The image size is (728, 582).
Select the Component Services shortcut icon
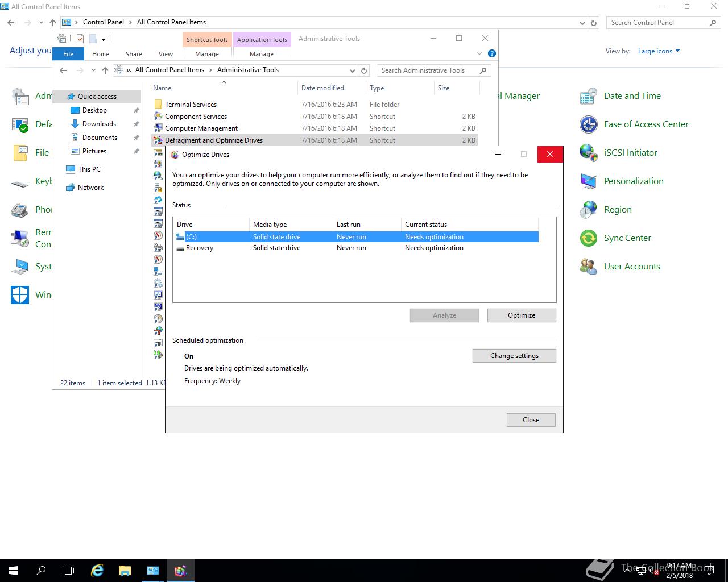point(158,117)
